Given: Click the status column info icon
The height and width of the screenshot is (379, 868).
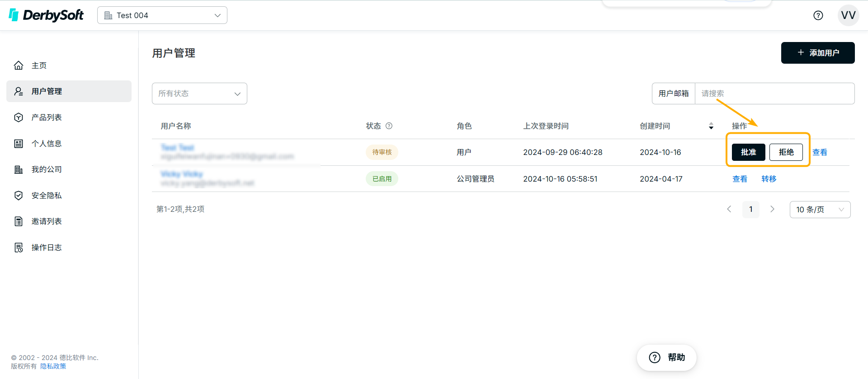Looking at the screenshot, I should [x=389, y=126].
